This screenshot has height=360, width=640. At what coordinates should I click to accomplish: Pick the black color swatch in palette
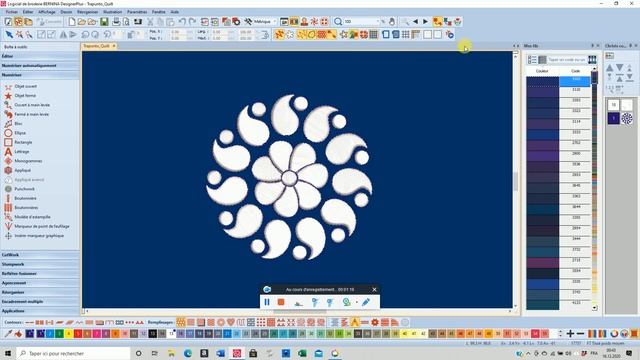click(x=152, y=334)
